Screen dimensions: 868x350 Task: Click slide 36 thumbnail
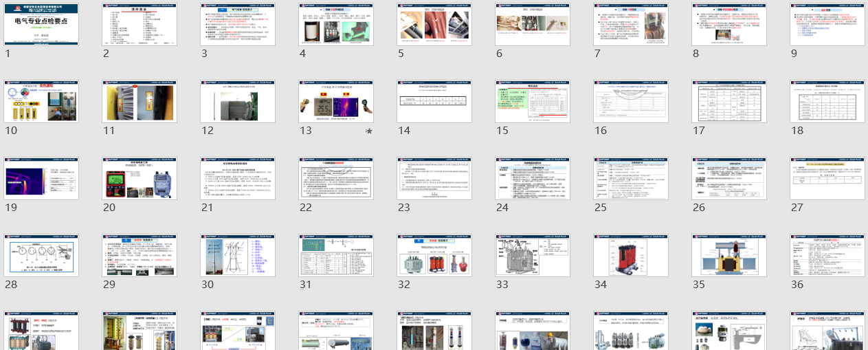[827, 256]
